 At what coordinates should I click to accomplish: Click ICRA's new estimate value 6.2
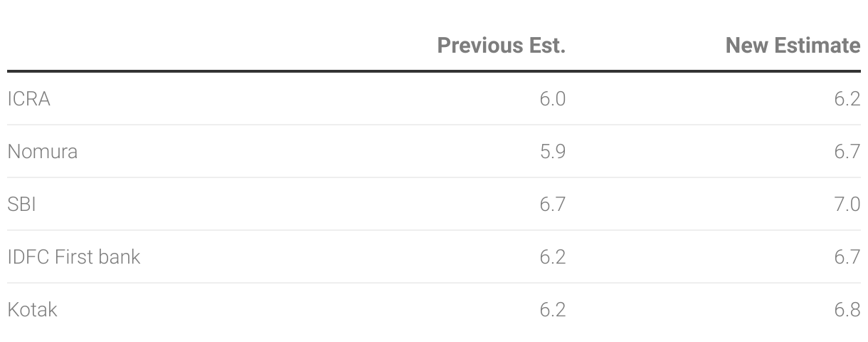click(847, 99)
